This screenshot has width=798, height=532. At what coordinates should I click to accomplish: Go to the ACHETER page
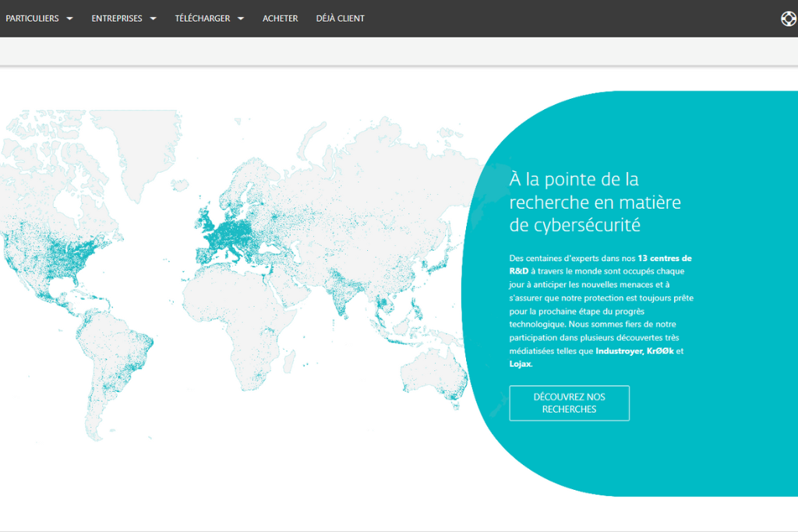[x=280, y=19]
